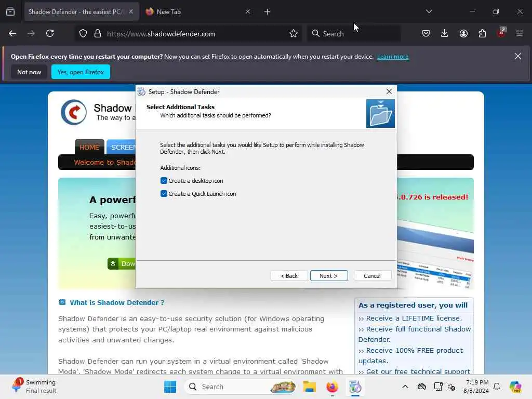Viewport: 532px width, 399px height.
Task: Open the notifications bell icon
Action: 497,387
